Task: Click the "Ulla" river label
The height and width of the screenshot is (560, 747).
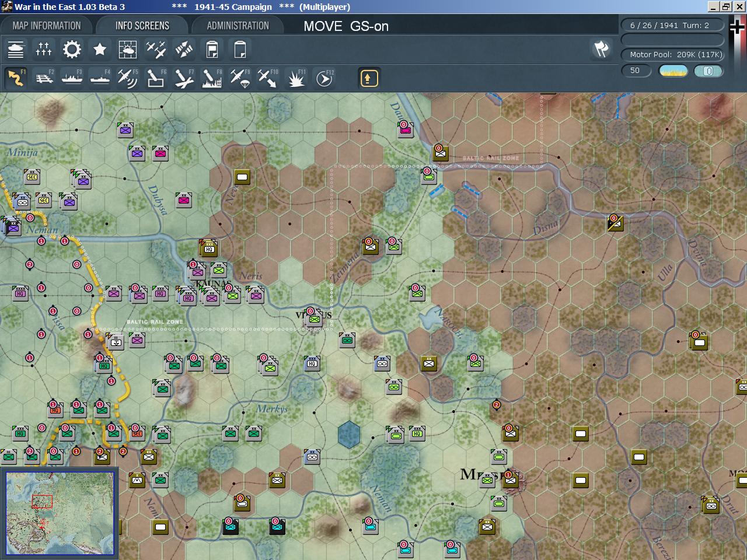Action: point(665,272)
